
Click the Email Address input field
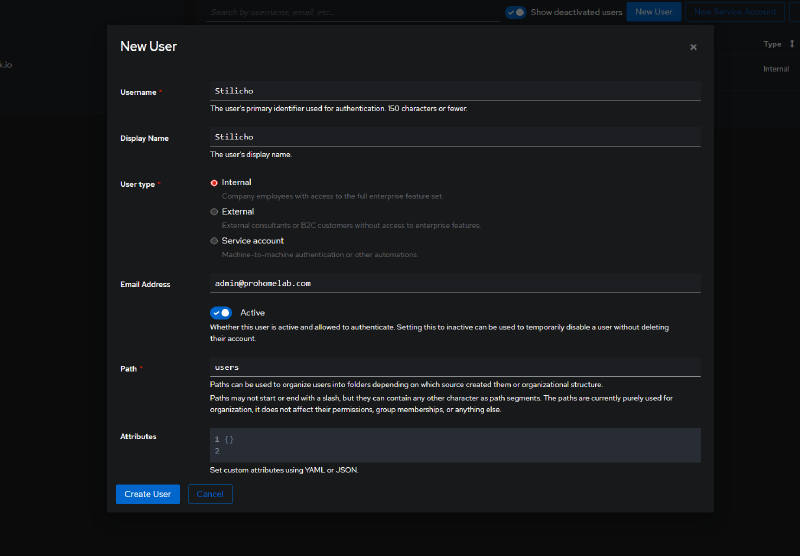tap(455, 283)
